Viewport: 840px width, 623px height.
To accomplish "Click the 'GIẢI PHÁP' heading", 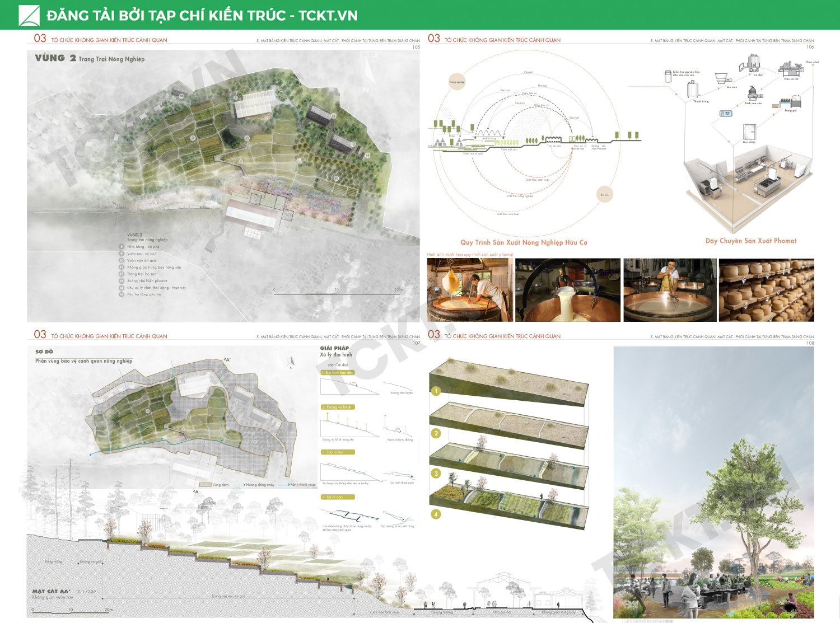I will click(x=334, y=348).
